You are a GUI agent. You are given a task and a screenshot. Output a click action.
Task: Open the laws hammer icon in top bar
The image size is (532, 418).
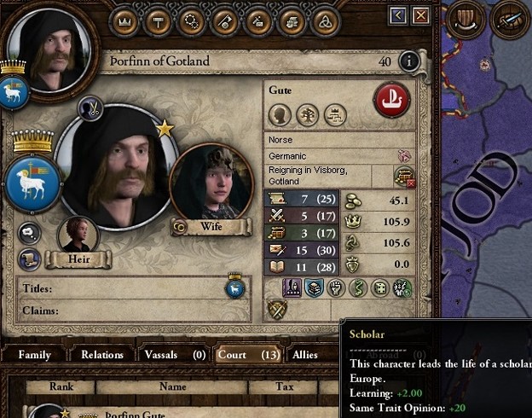pyautogui.click(x=158, y=22)
